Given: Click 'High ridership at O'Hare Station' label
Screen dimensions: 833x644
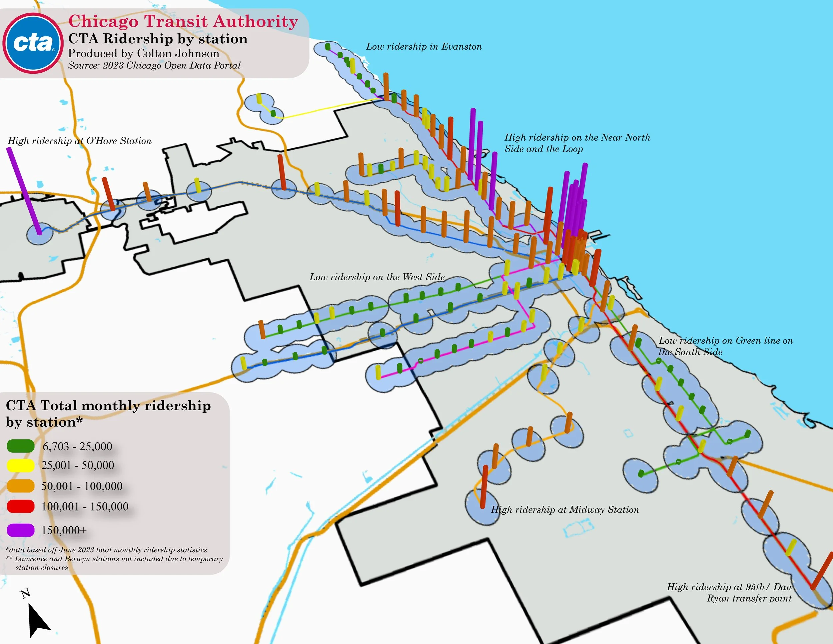Looking at the screenshot, I should point(79,141).
